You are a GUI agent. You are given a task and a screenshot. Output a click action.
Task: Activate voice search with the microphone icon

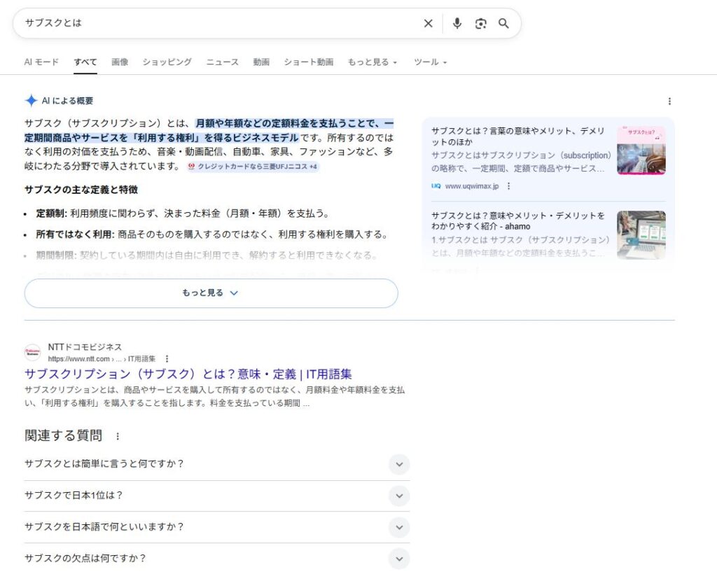(457, 23)
